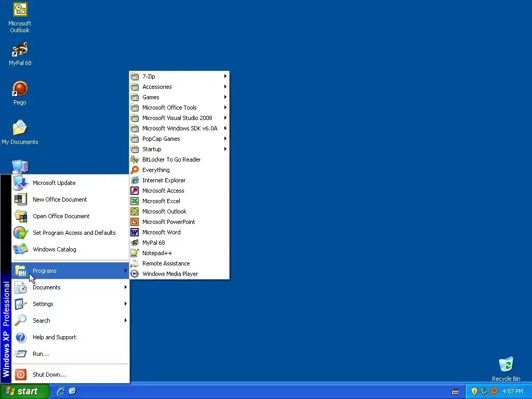Image resolution: width=532 pixels, height=399 pixels.
Task: Click the Microsoft Word icon
Action: click(135, 232)
